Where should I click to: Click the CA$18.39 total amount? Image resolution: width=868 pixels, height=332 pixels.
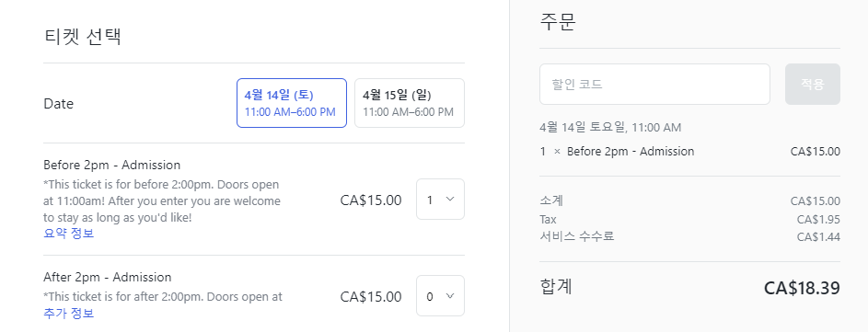[x=802, y=288]
